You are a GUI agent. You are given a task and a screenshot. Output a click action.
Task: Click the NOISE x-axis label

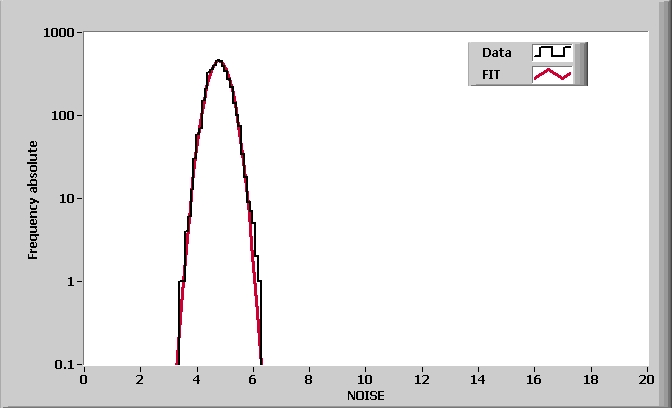point(365,395)
